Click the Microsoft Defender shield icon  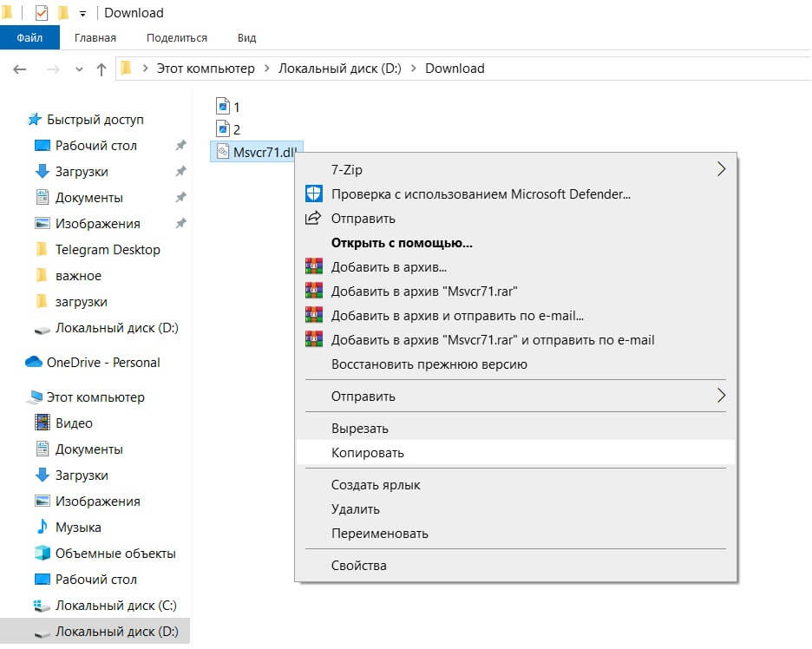click(x=313, y=193)
